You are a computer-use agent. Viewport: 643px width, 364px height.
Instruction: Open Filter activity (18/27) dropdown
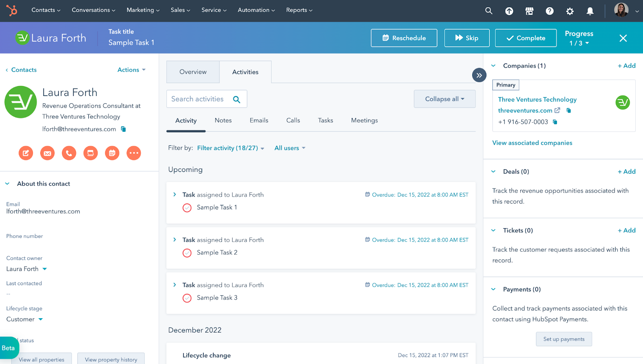[x=230, y=148]
